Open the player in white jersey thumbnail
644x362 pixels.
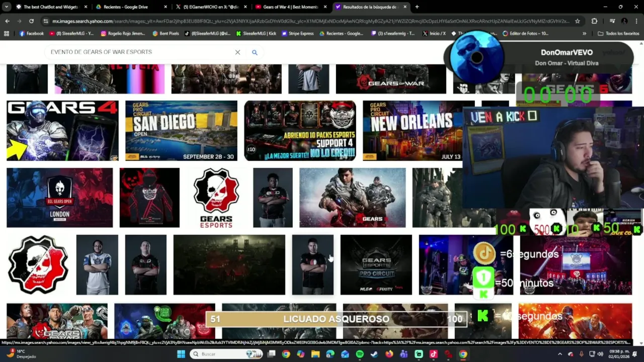point(97,264)
